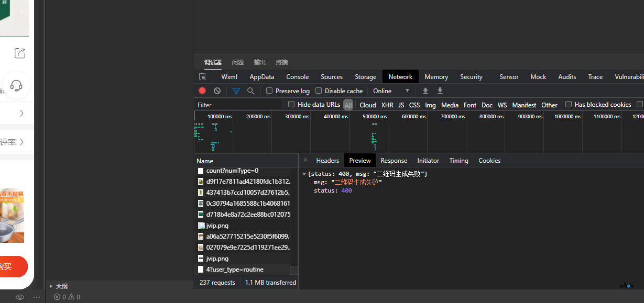The height and width of the screenshot is (303, 644).
Task: Toggle the network filter funnel icon
Action: pyautogui.click(x=236, y=91)
